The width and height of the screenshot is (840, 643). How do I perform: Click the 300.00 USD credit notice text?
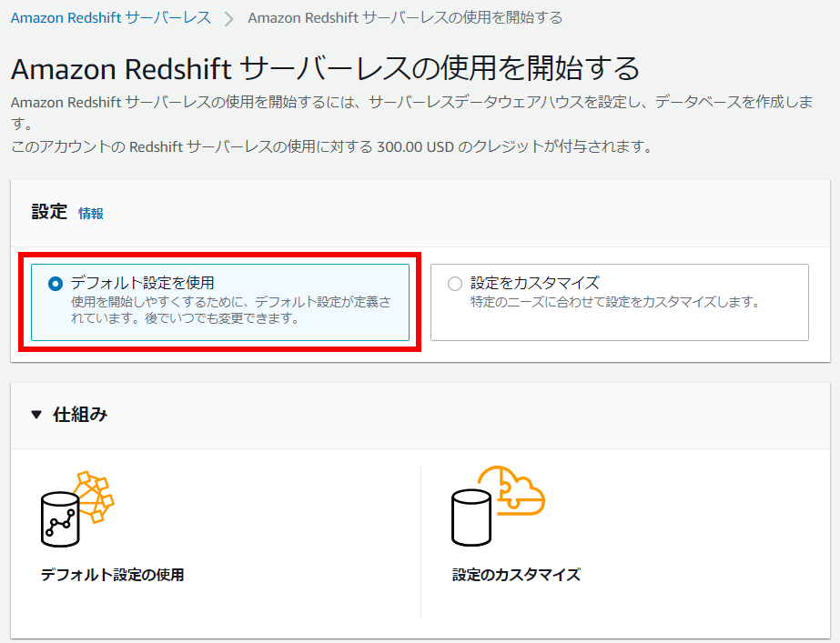click(x=331, y=146)
